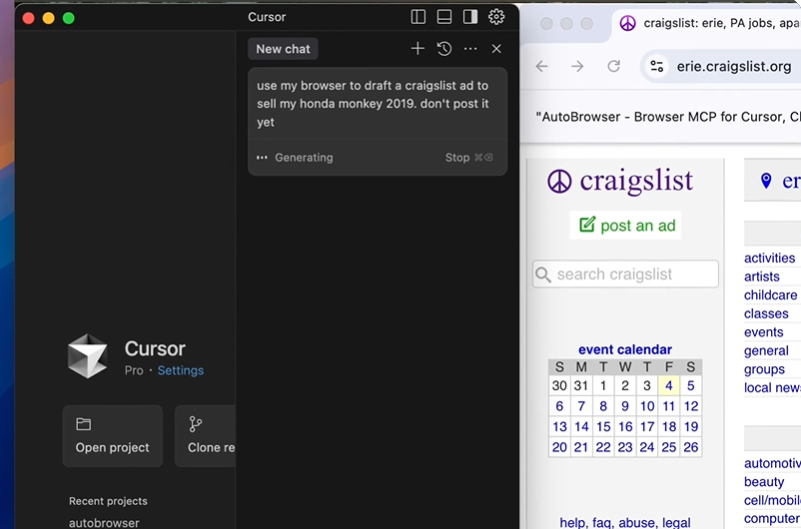Select calendar date 4
Image resolution: width=801 pixels, height=529 pixels.
click(669, 386)
